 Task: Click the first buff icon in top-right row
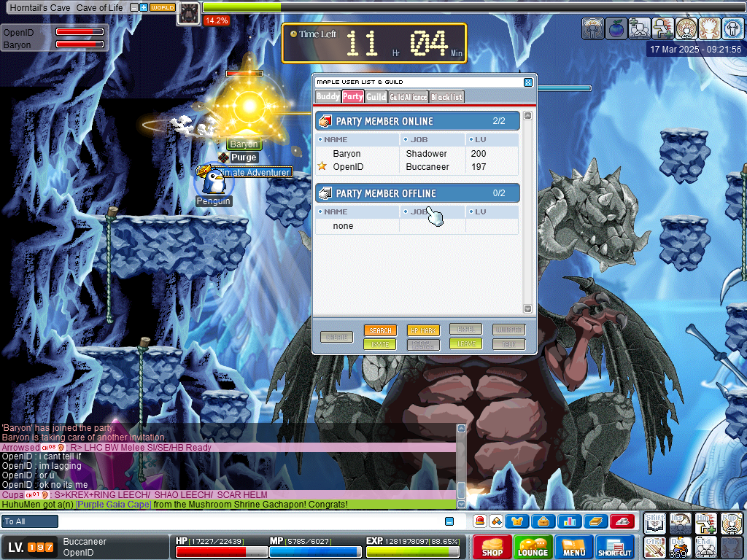pyautogui.click(x=592, y=28)
